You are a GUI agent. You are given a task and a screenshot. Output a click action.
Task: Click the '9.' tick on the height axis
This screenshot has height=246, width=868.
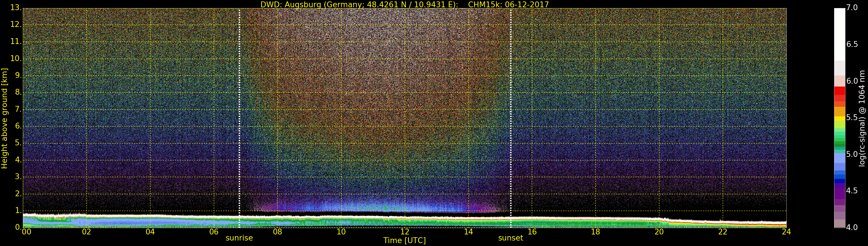pos(18,76)
